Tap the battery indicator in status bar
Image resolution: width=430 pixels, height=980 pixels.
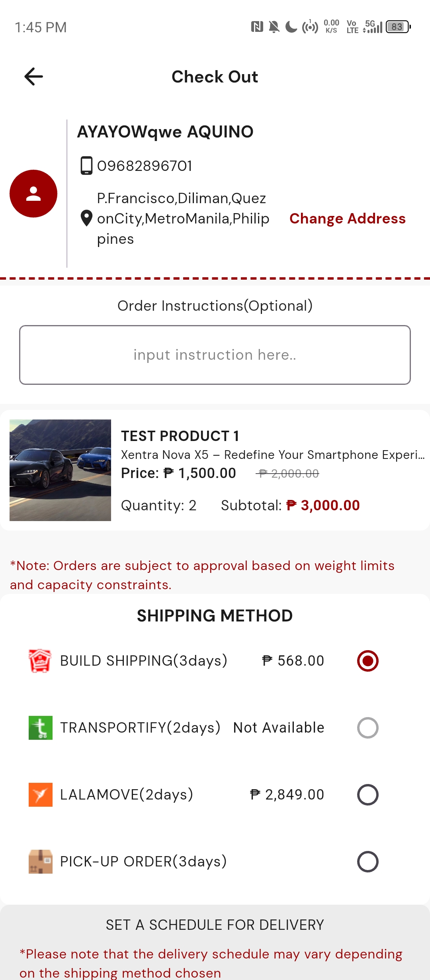click(x=398, y=27)
